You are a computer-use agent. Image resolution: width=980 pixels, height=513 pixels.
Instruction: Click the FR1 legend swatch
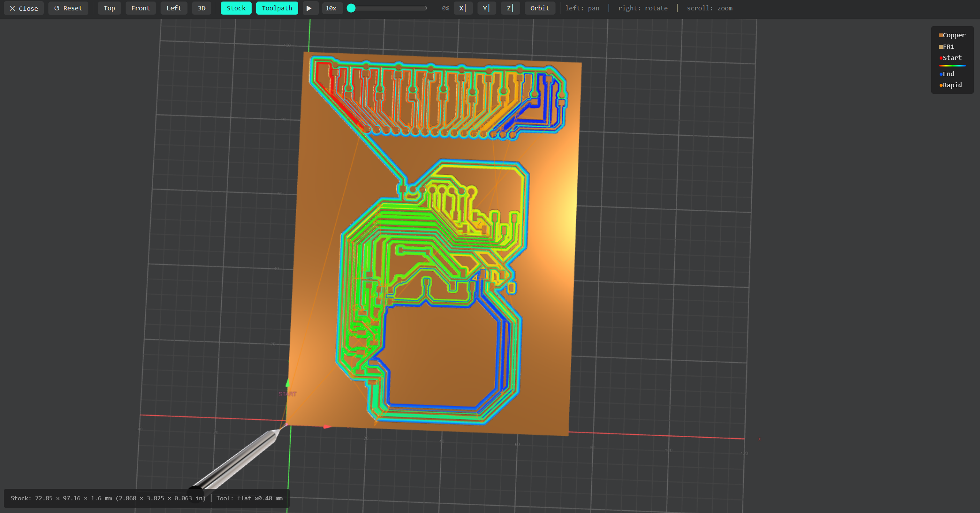point(941,47)
